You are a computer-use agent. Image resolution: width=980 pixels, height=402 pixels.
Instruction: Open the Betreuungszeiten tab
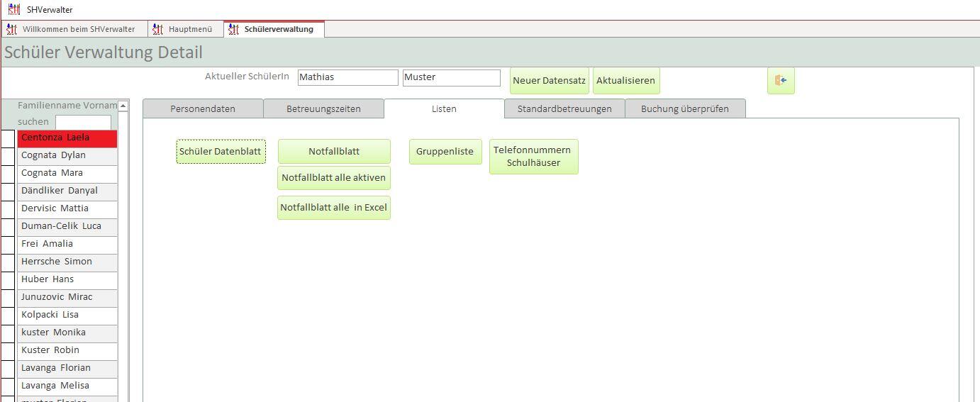(x=323, y=108)
